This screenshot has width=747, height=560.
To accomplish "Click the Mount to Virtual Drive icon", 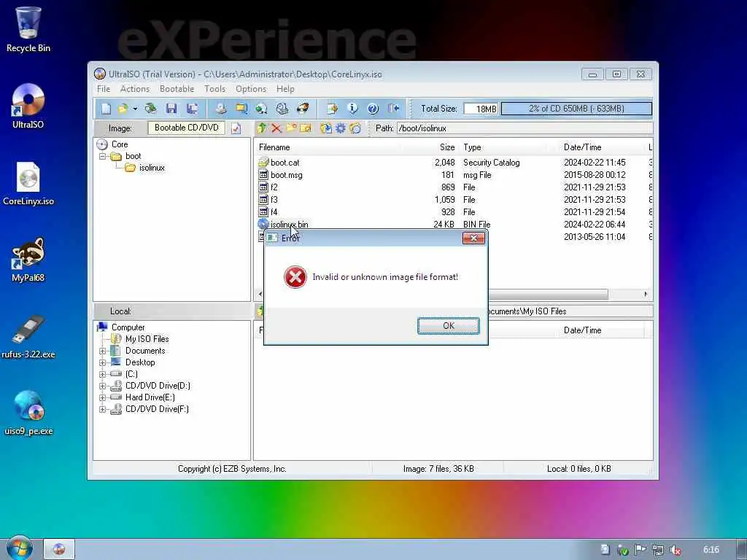I will 282,109.
